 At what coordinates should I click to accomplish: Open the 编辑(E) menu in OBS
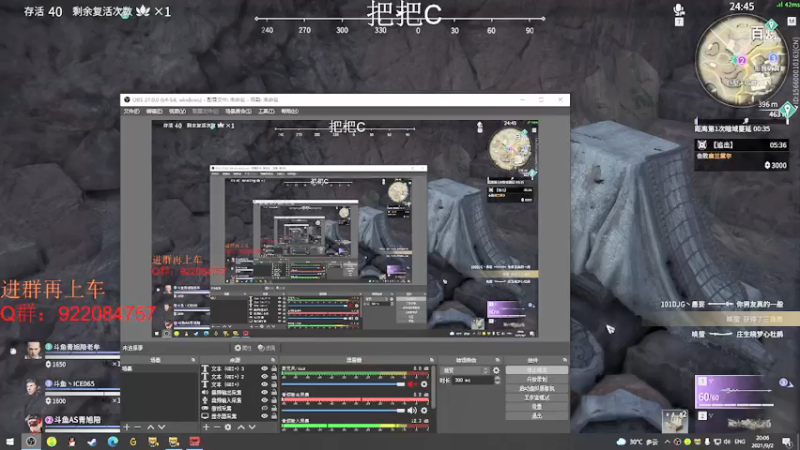pos(154,111)
